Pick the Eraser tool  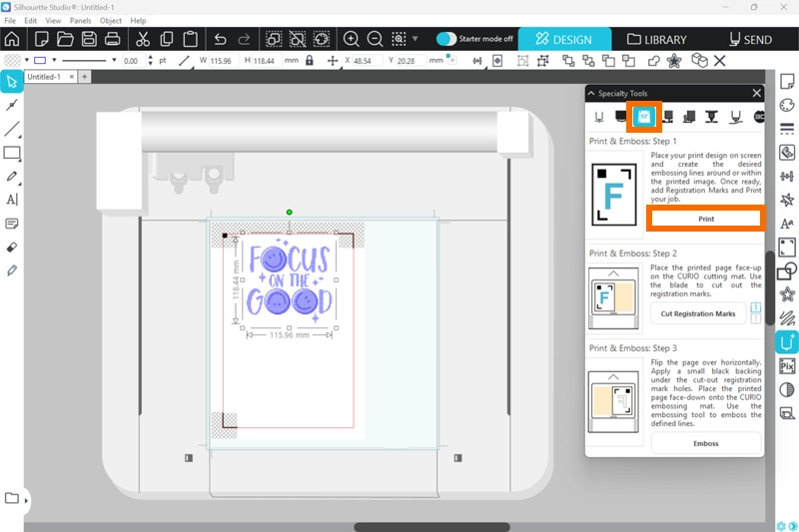[12, 247]
